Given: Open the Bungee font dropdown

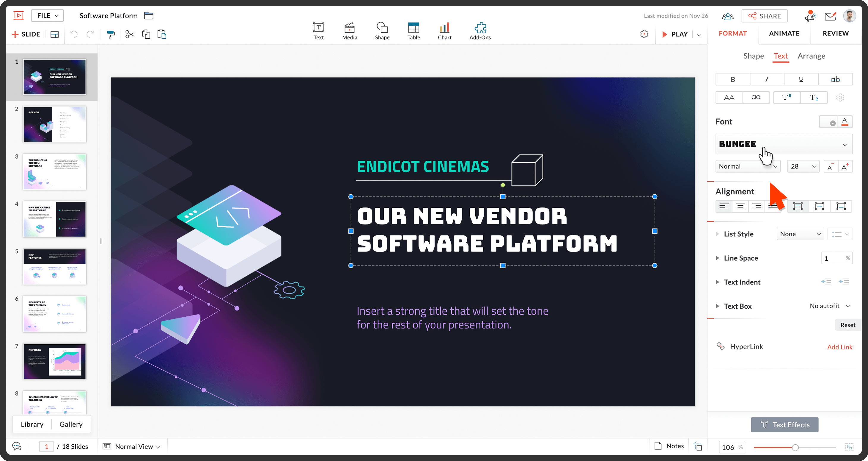Looking at the screenshot, I should (x=783, y=144).
